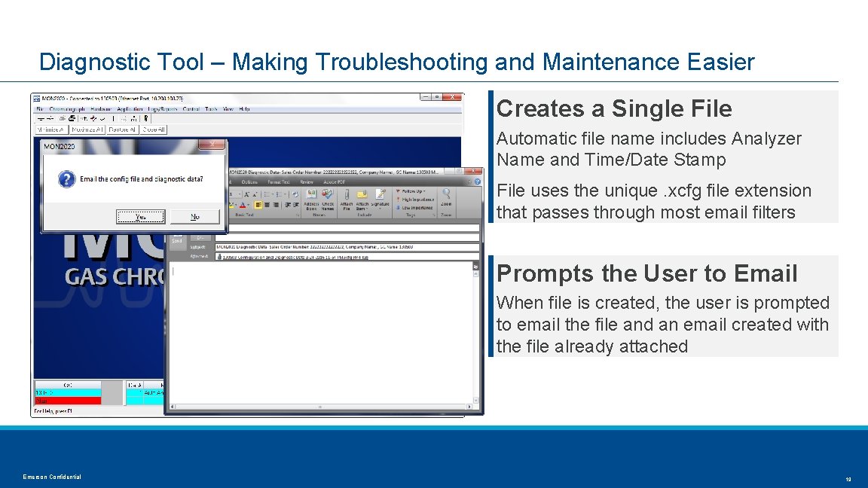868x488 pixels.
Task: Click the Decrease Indent icon
Action: pos(288,205)
